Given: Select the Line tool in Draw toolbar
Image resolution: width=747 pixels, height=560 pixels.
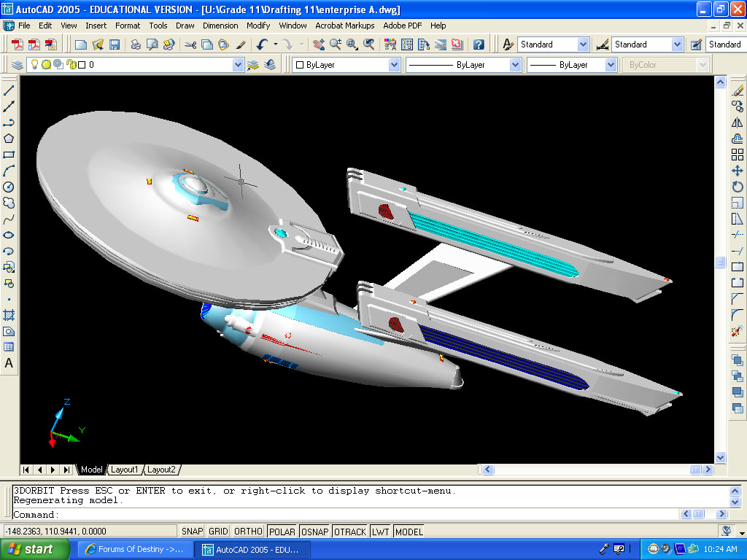Looking at the screenshot, I should (9, 90).
